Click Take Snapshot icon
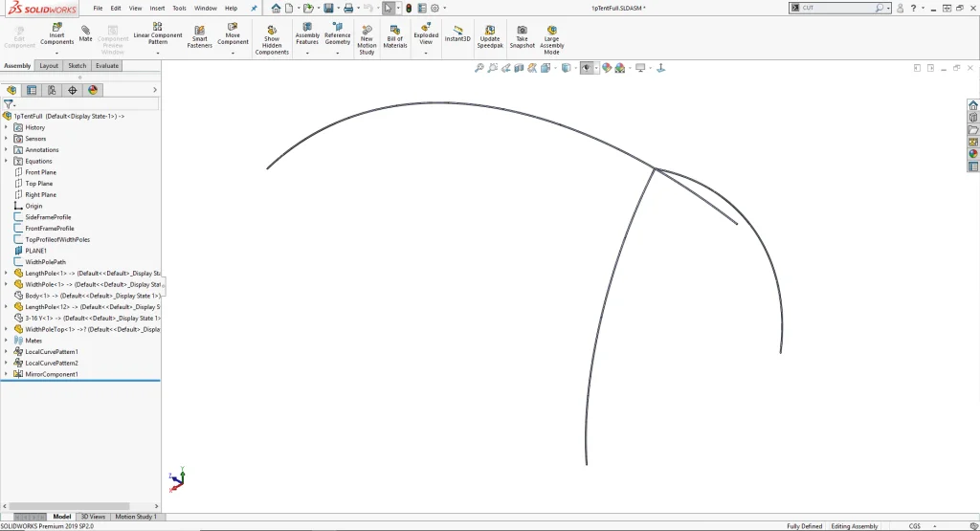980x531 pixels. [522, 36]
